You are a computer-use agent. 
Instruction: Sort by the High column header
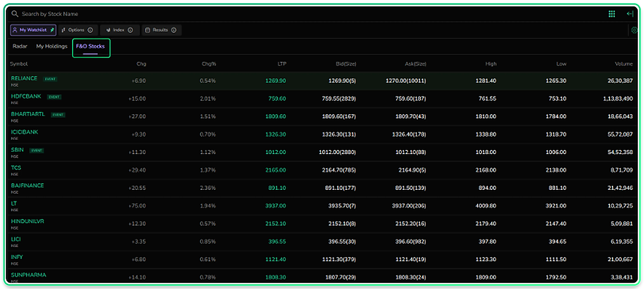491,64
